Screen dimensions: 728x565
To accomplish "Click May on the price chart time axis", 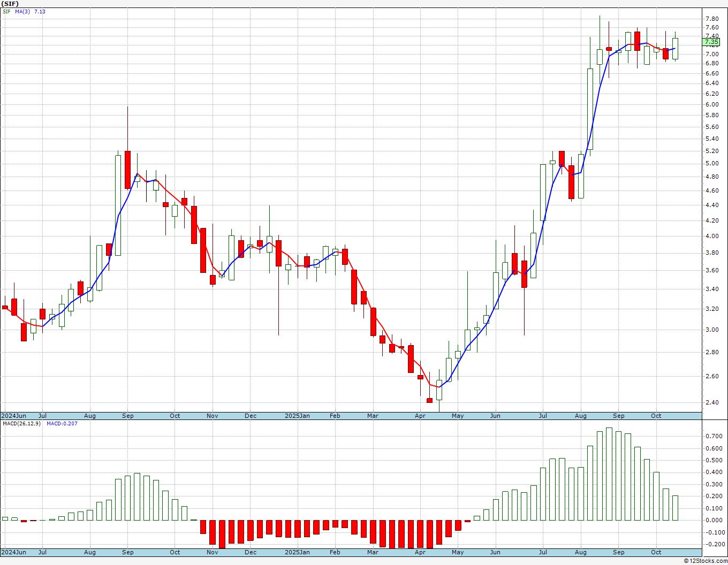I will coord(458,416).
